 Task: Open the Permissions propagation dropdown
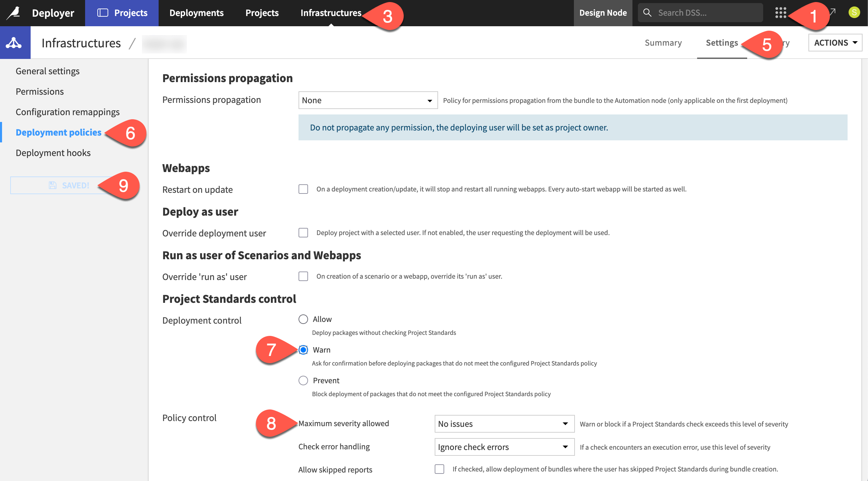(x=367, y=100)
